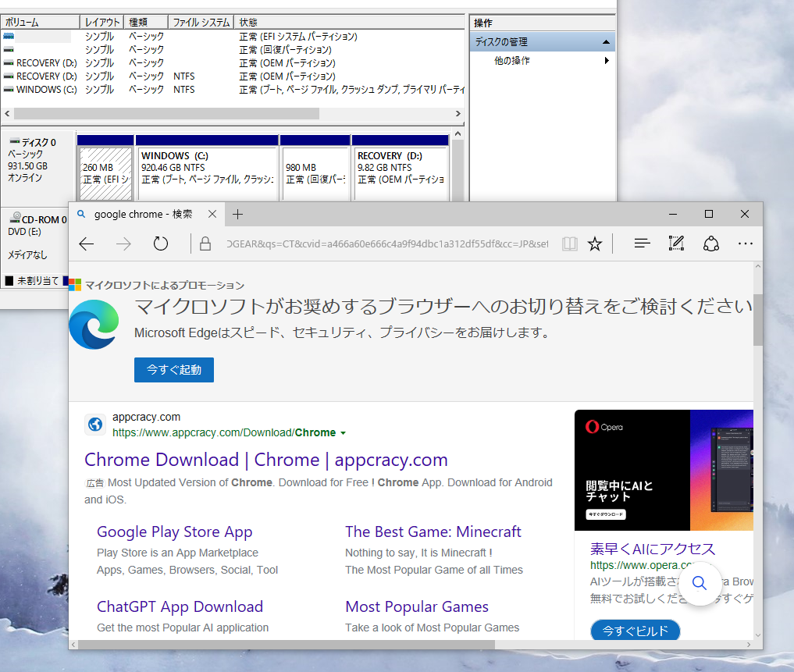Click the 今すぐビルド button
Image resolution: width=794 pixels, height=672 pixels.
(x=635, y=631)
